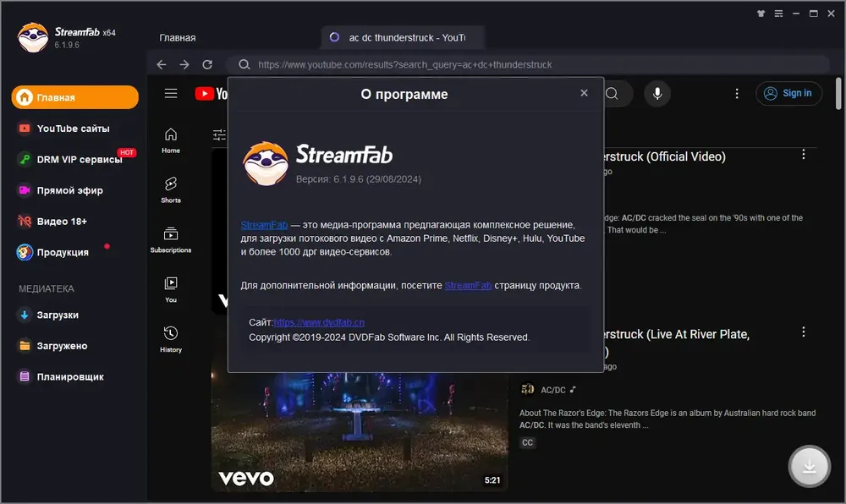Click the page vertical scrollbar
Image resolution: width=846 pixels, height=504 pixels.
click(838, 94)
